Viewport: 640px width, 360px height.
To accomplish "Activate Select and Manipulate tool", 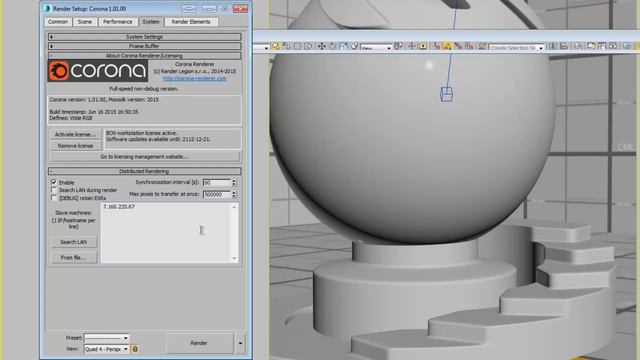I will (x=411, y=46).
